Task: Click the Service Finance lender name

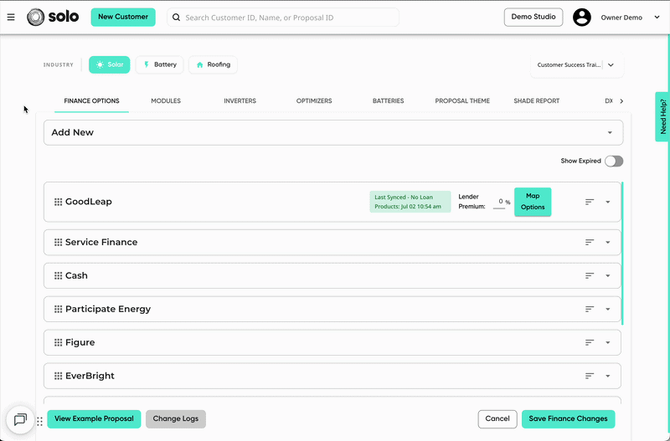Action: click(101, 242)
